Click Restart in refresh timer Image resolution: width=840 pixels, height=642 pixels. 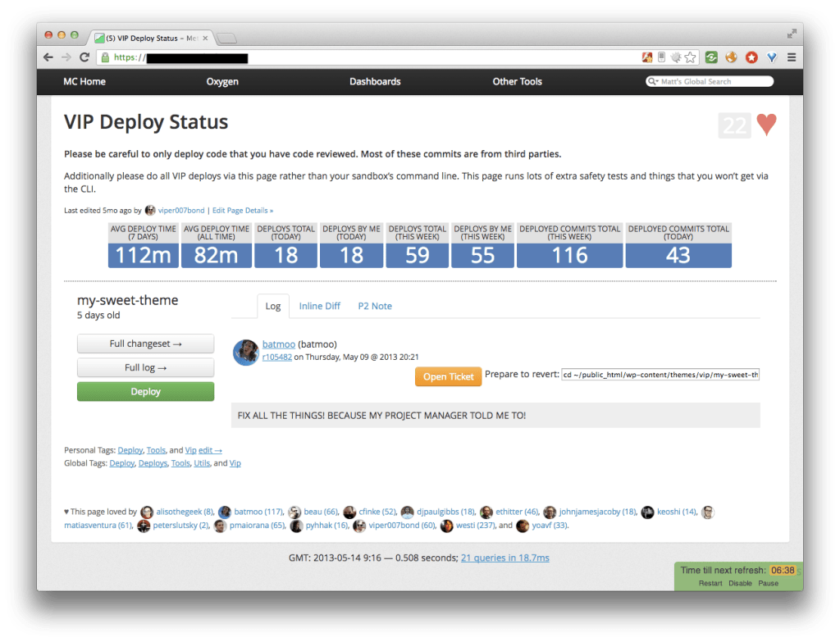[710, 584]
